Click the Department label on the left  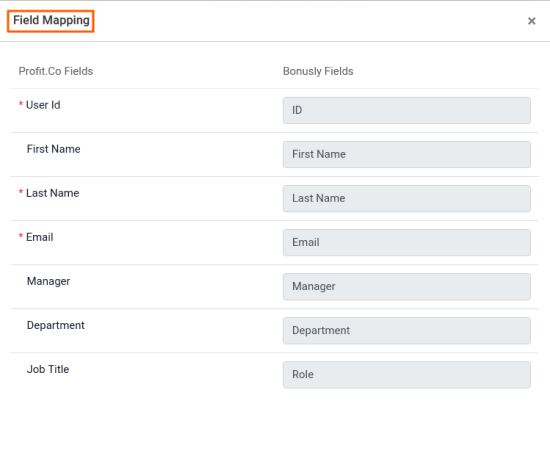(56, 325)
